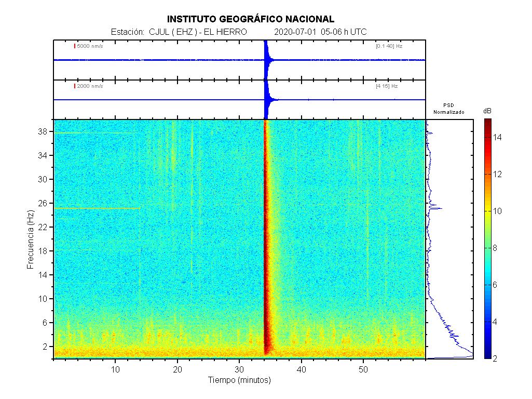Click the colorbar value 14

pyautogui.click(x=497, y=137)
